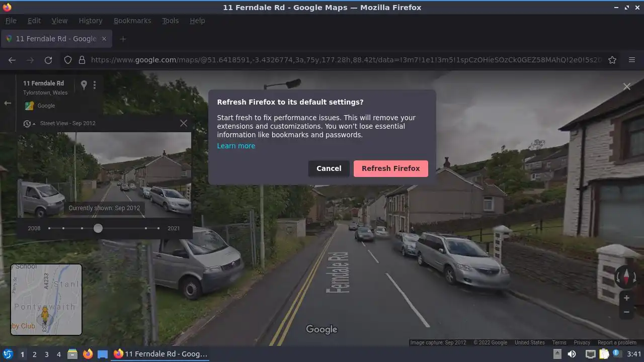Open the Help menu
The height and width of the screenshot is (362, 644).
pos(197,21)
